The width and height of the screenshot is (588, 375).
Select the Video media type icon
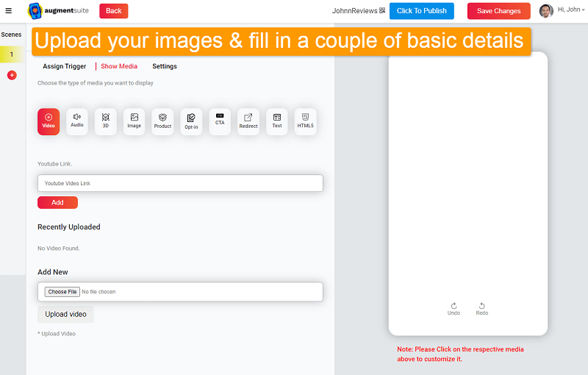click(x=49, y=121)
